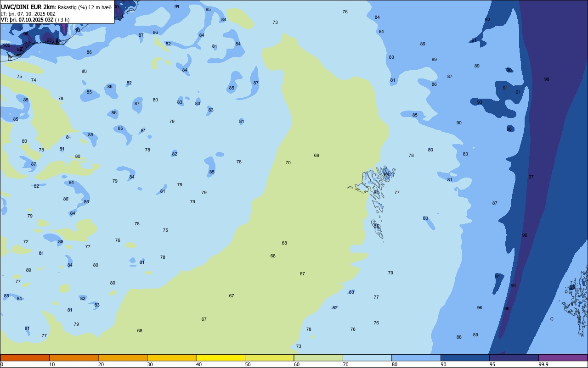Click the light blue 70–80 legend swatch
The width and height of the screenshot is (588, 368).
(367, 357)
